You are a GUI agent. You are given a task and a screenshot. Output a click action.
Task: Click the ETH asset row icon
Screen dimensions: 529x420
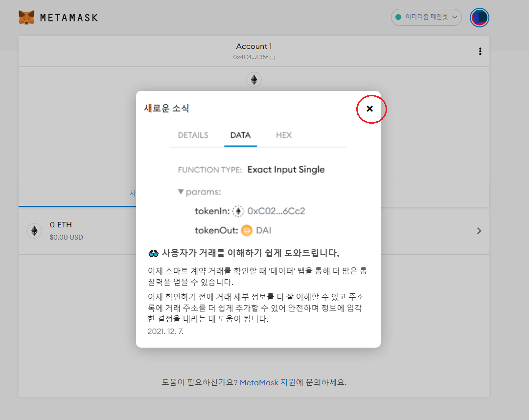(x=34, y=231)
